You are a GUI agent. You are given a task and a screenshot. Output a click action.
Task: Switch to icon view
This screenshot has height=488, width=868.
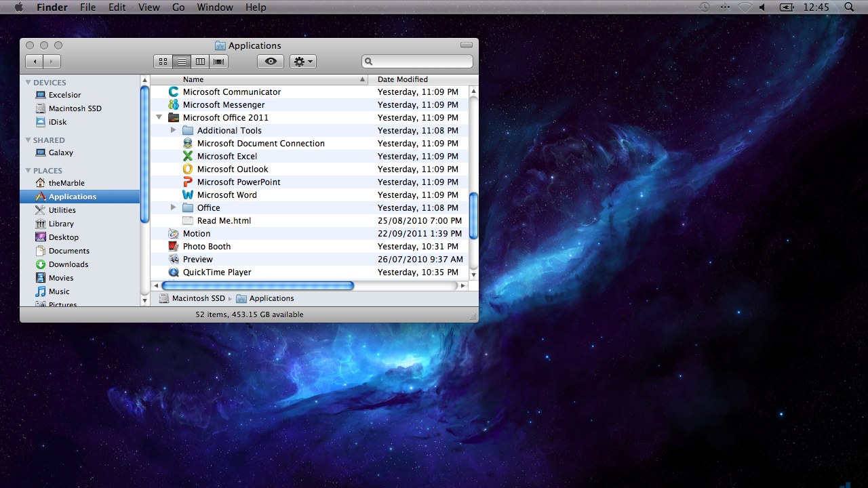click(x=163, y=62)
